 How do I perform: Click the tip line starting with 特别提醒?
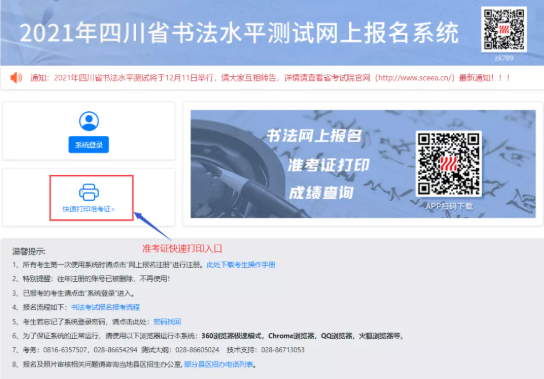91,279
